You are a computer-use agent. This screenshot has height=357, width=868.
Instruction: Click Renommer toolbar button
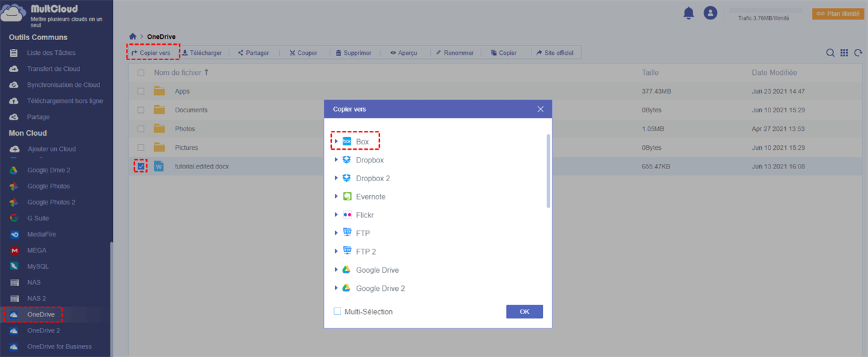pyautogui.click(x=455, y=53)
